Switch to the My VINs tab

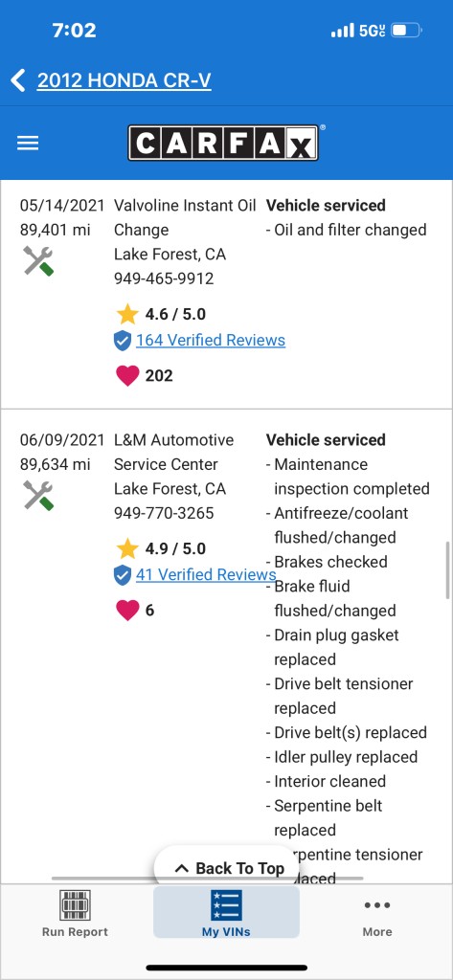226,912
